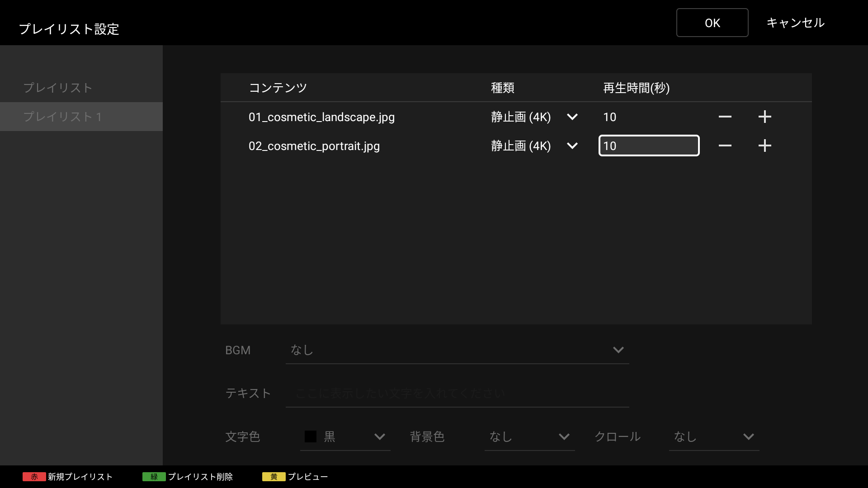Click playback time field of 02_cosmetic_portrait.jpg
The height and width of the screenshot is (488, 868).
coord(649,145)
